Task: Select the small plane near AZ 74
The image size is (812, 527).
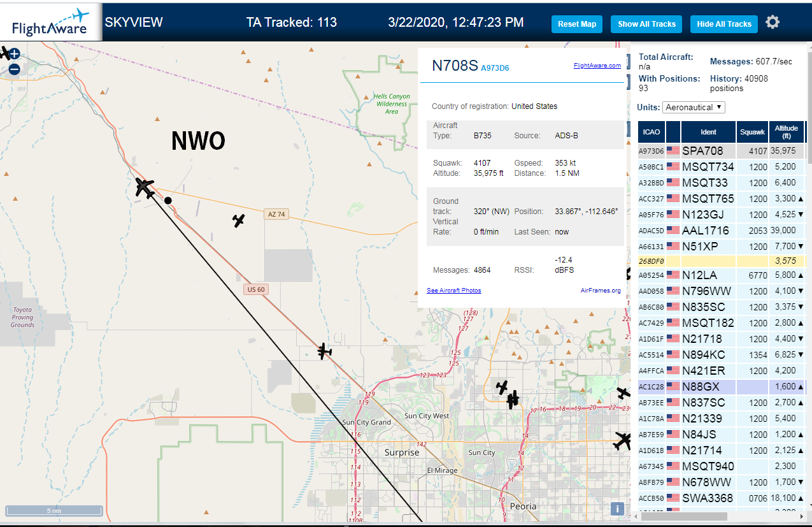Action: pos(239,220)
